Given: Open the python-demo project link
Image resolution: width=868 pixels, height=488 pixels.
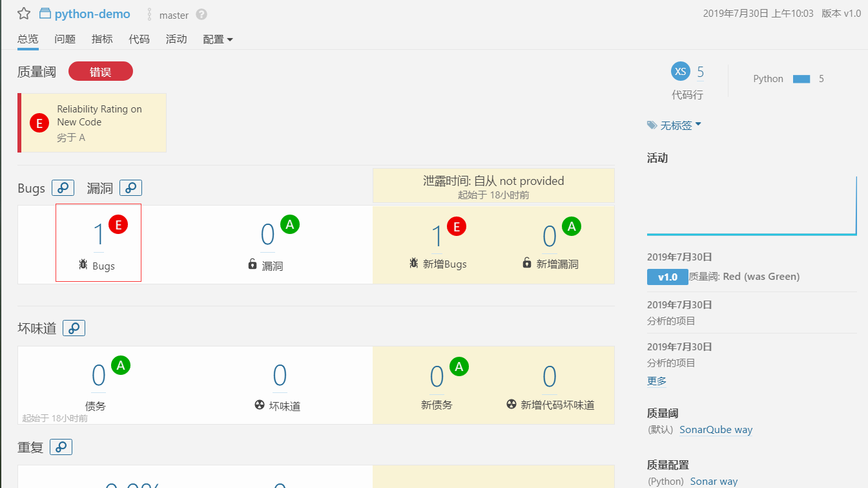Looking at the screenshot, I should point(92,14).
